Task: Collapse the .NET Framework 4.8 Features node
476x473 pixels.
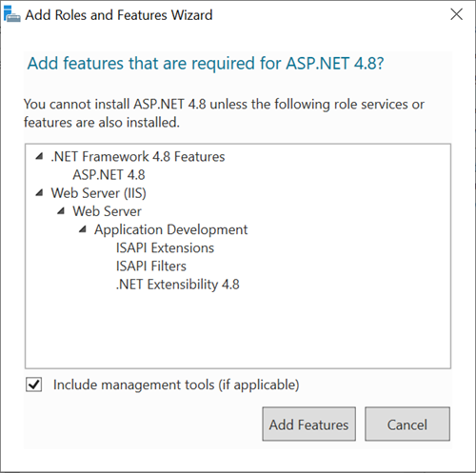Action: [39, 156]
